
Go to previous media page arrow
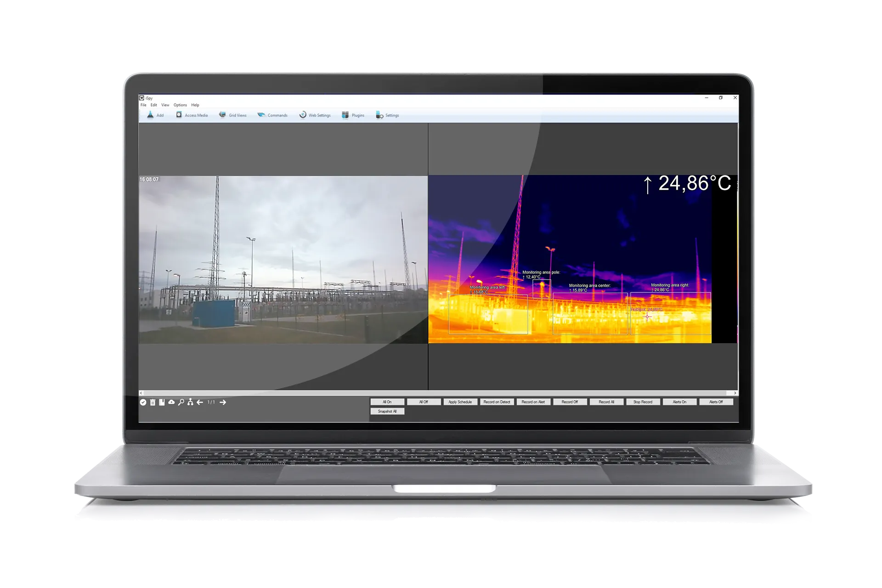click(200, 402)
